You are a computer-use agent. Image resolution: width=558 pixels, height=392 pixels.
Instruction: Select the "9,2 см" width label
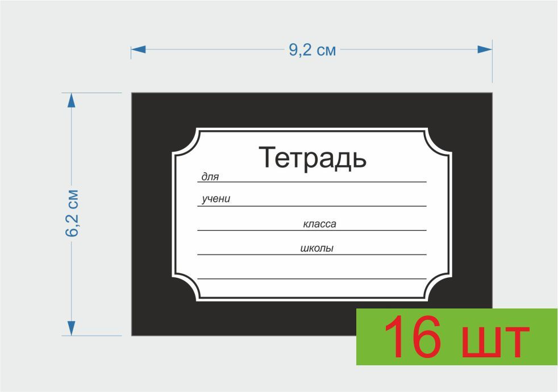coord(313,50)
